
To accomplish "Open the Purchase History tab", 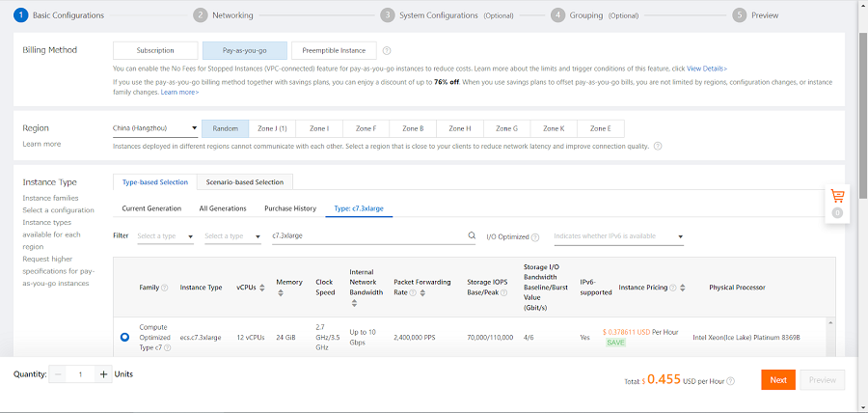I will tap(290, 207).
